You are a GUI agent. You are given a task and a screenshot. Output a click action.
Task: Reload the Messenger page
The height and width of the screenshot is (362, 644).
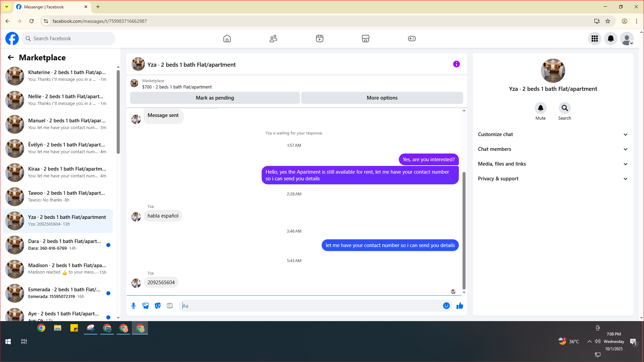tap(32, 21)
